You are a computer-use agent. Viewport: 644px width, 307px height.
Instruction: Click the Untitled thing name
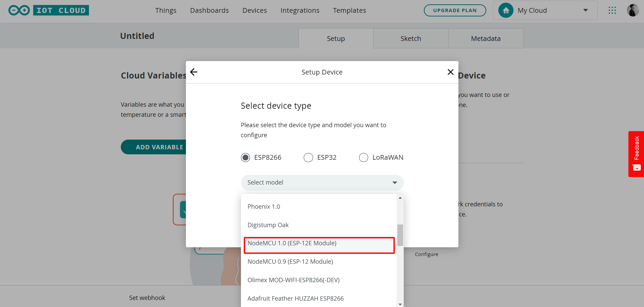pos(137,36)
